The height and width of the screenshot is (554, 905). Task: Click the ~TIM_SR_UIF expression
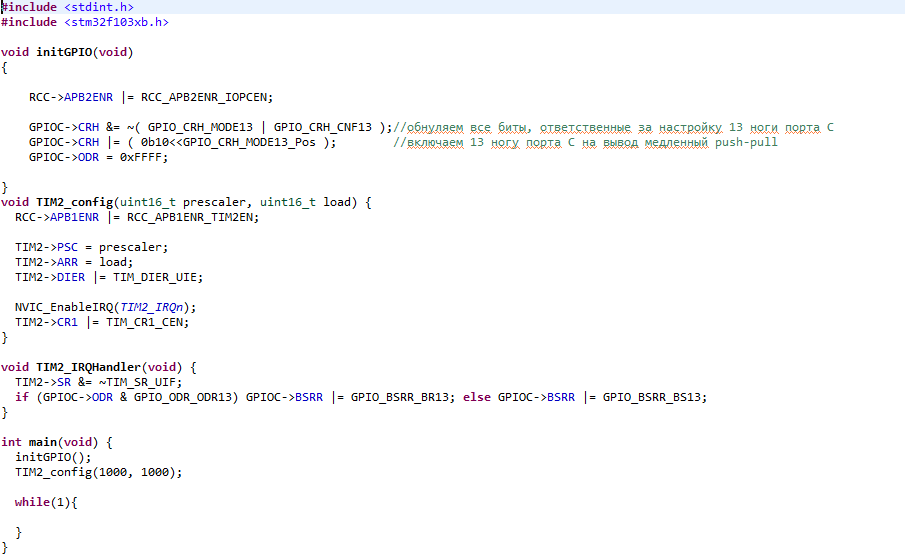click(137, 382)
